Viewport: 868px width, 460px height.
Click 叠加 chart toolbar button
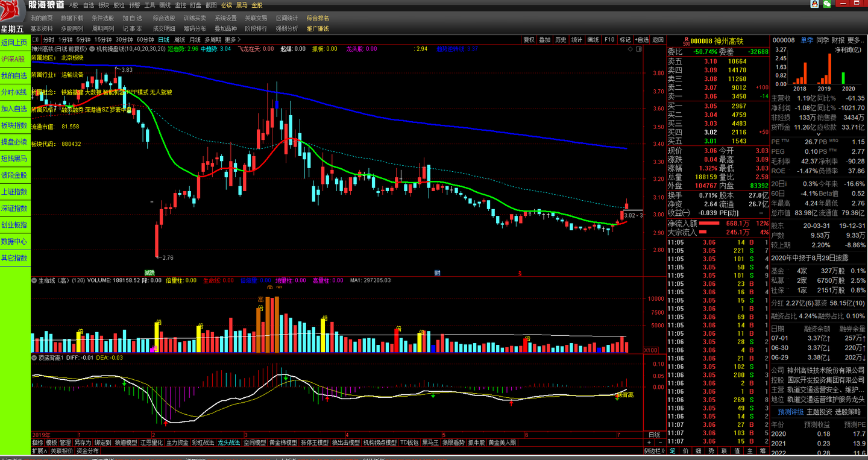pos(544,40)
